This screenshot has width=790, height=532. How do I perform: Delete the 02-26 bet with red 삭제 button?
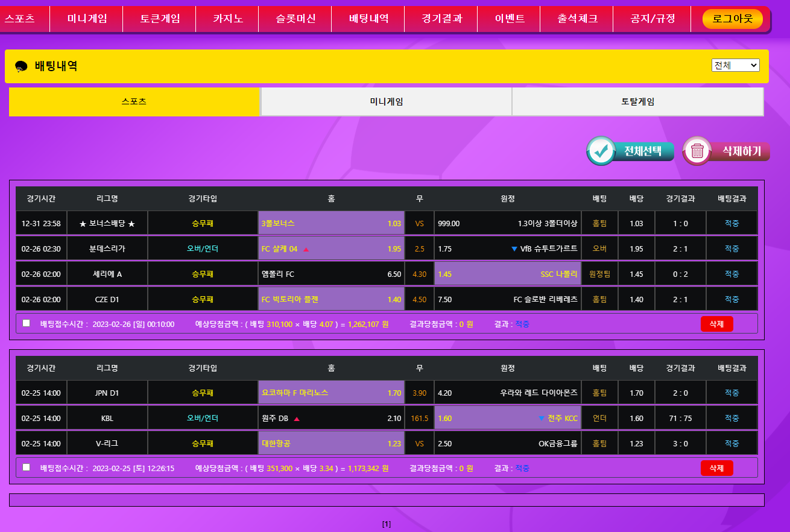[716, 324]
